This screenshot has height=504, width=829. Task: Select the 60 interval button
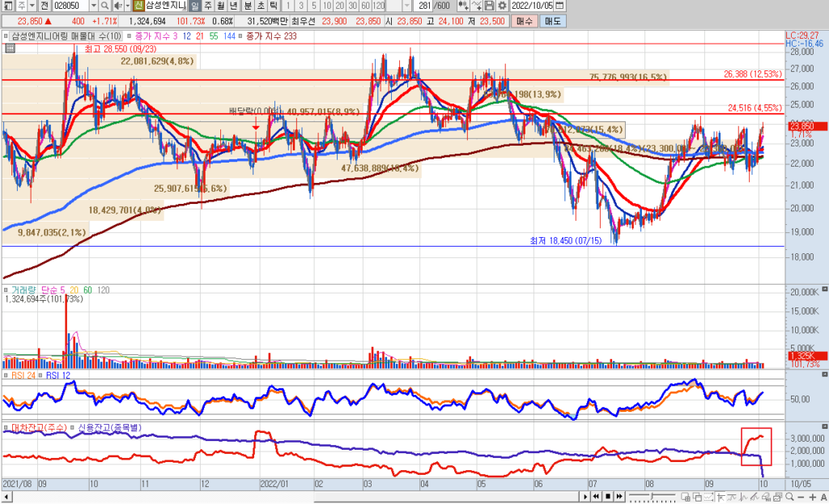point(365,6)
